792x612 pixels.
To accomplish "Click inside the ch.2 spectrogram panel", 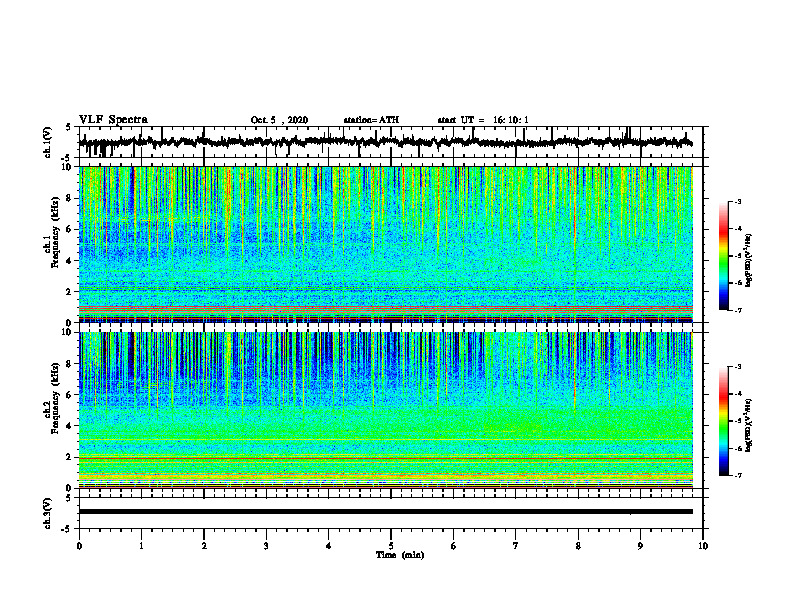I will tap(385, 410).
